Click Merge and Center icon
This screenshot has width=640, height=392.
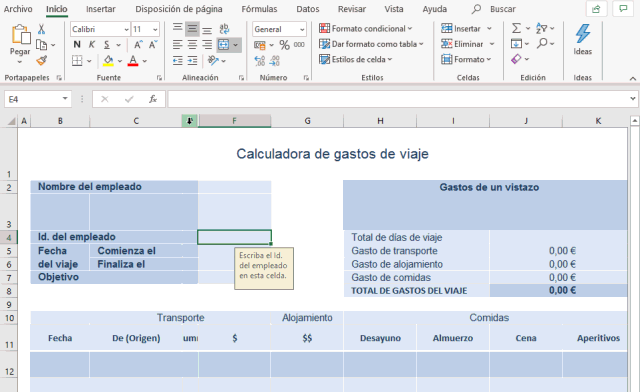223,45
